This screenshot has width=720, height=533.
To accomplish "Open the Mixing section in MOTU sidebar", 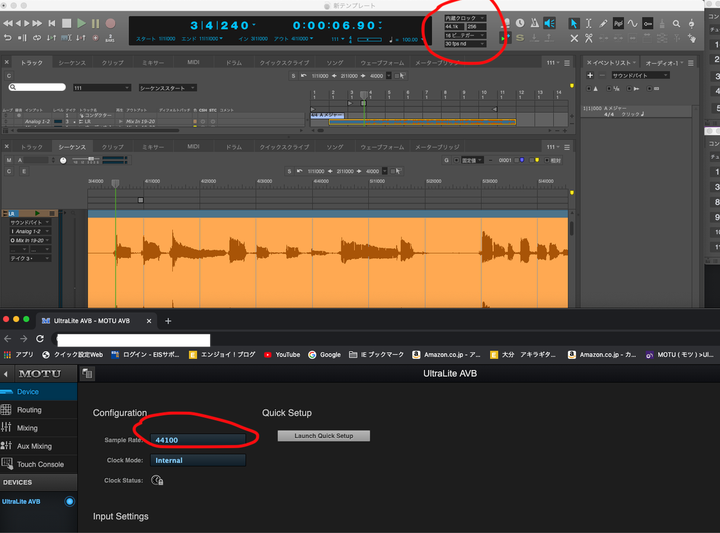I will 27,428.
